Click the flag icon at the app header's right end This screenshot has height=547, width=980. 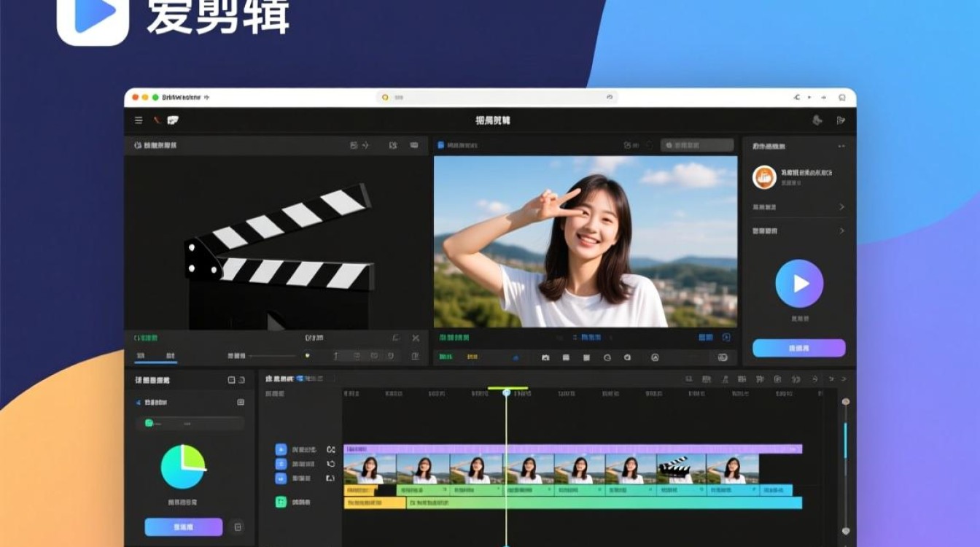841,120
